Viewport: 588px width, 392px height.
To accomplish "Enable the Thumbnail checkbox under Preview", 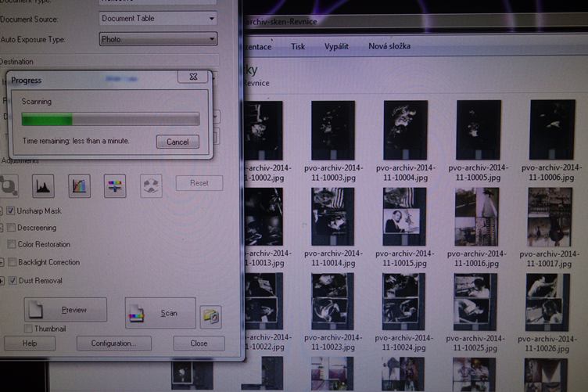I will (x=28, y=329).
